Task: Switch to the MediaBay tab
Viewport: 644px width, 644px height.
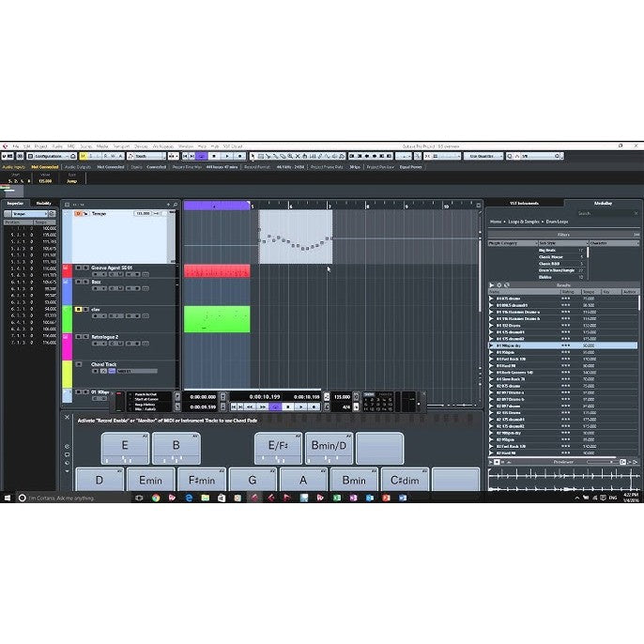Action: [x=603, y=203]
